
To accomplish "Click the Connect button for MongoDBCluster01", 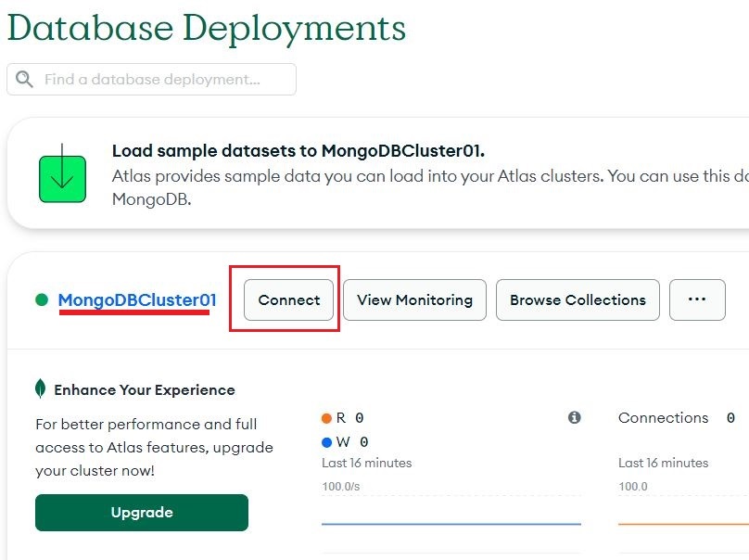I will click(x=287, y=299).
